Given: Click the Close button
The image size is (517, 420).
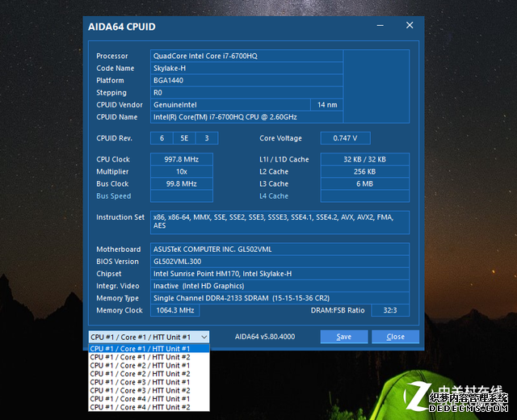Looking at the screenshot, I should 395,337.
